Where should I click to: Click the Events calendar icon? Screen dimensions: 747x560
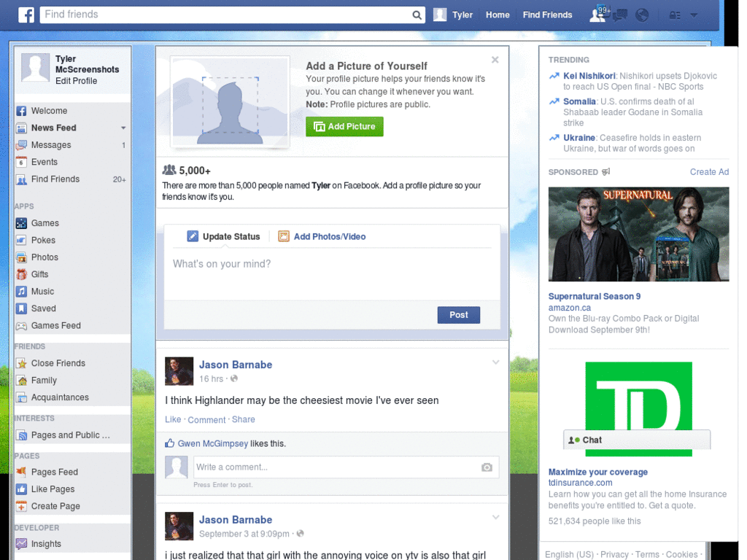pyautogui.click(x=21, y=163)
